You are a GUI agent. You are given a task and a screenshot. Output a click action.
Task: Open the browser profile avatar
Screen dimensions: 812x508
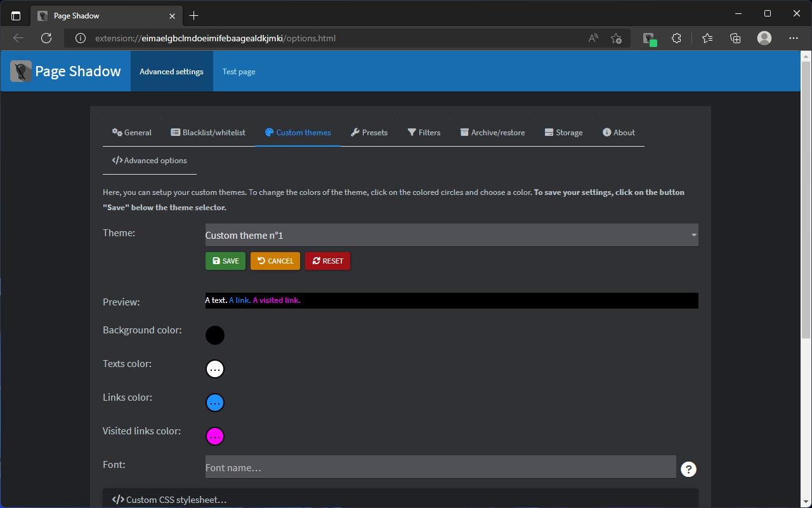pyautogui.click(x=764, y=38)
